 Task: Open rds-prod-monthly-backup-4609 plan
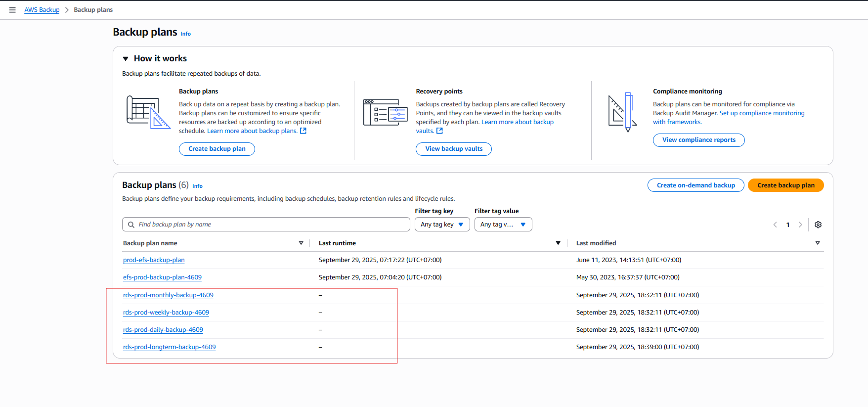point(168,295)
